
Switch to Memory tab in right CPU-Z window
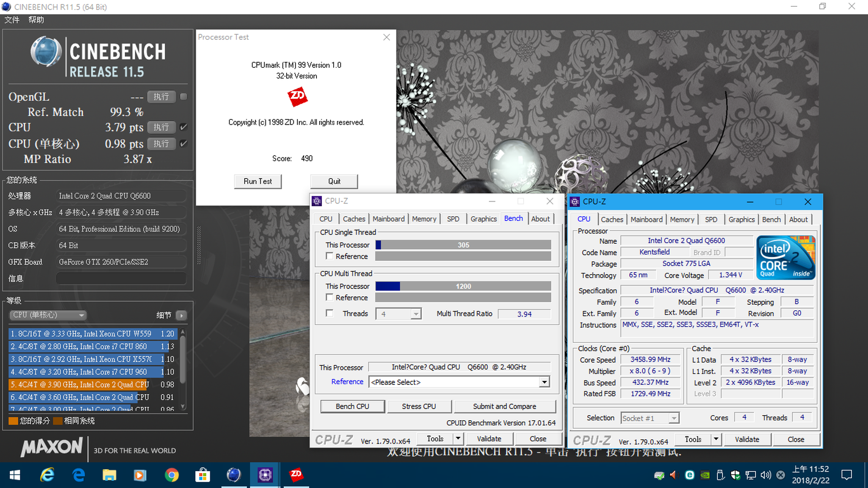coord(682,219)
